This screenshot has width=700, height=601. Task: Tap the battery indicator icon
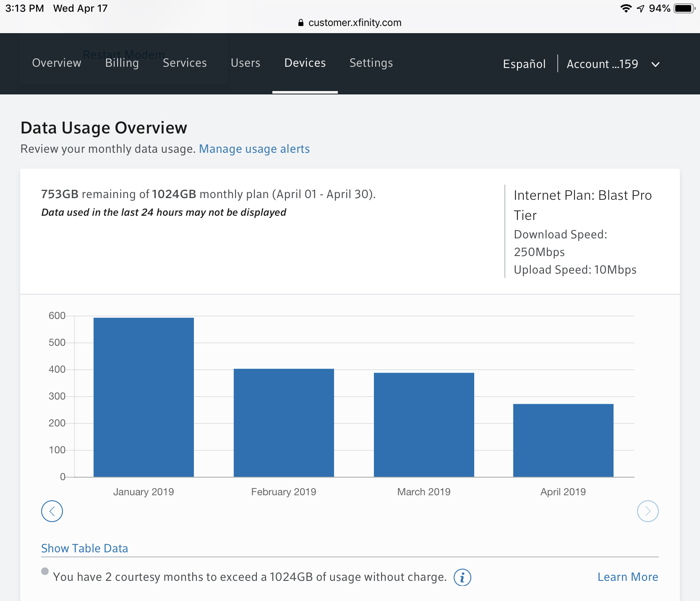pos(684,8)
